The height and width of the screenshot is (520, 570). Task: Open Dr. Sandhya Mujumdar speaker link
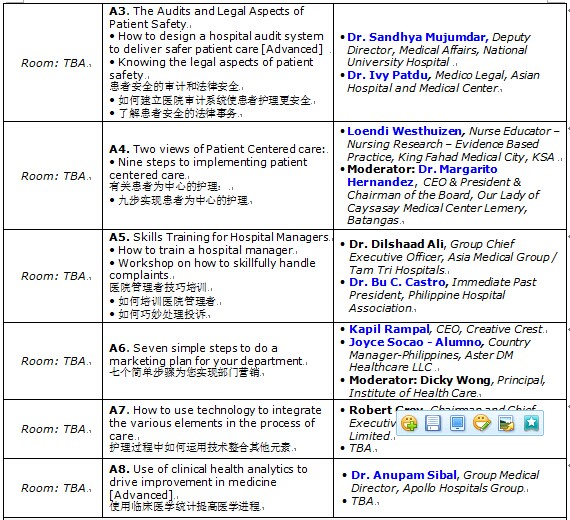[x=418, y=37]
